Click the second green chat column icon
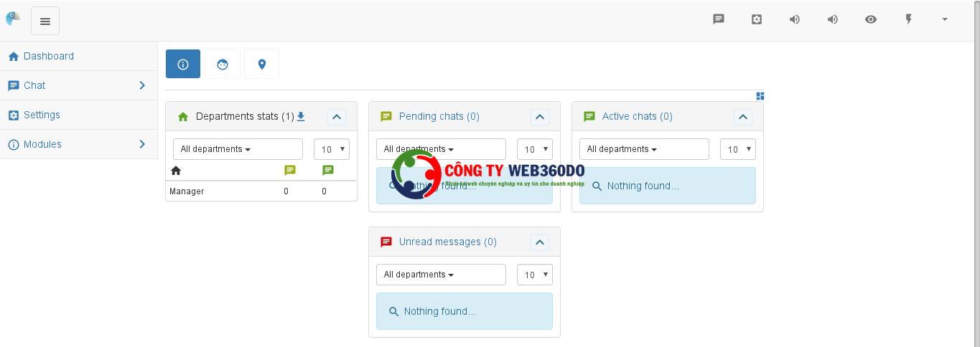The image size is (980, 347). (x=328, y=171)
